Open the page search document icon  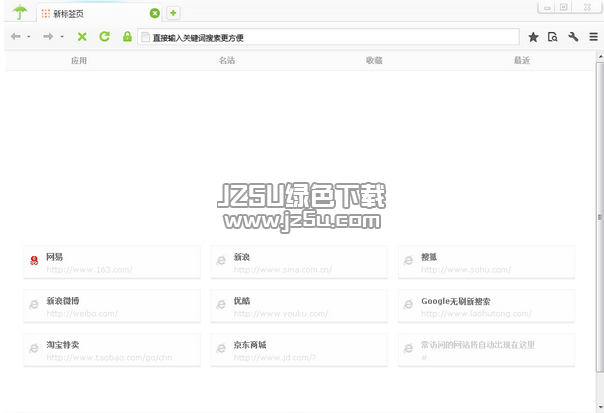tap(552, 37)
